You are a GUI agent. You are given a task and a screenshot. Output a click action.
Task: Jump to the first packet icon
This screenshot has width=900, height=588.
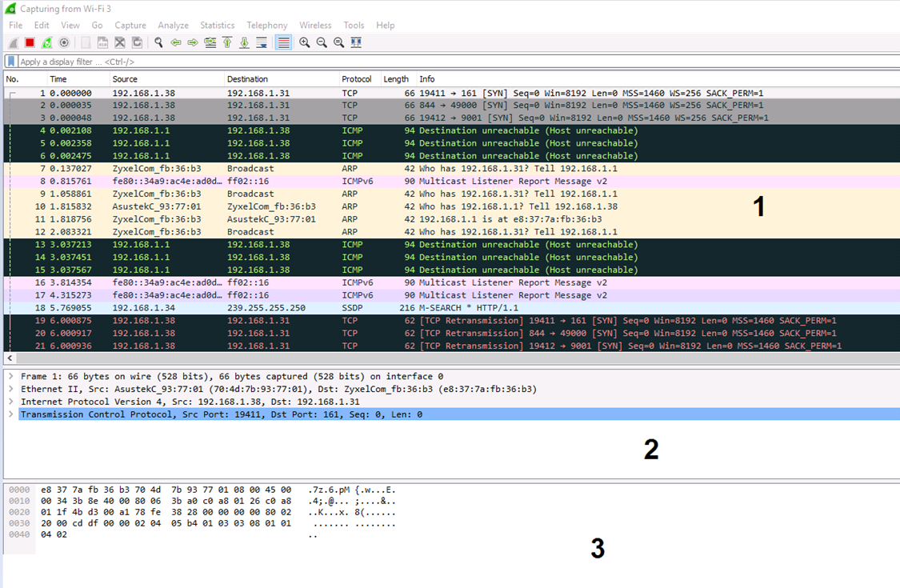pos(227,42)
